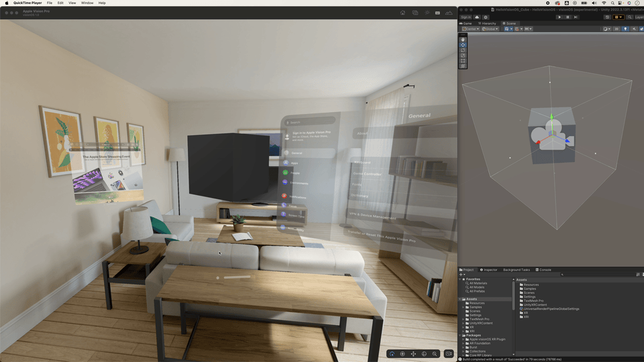Expand Samples folder in Assets tree
644x362 pixels.
pos(464,307)
